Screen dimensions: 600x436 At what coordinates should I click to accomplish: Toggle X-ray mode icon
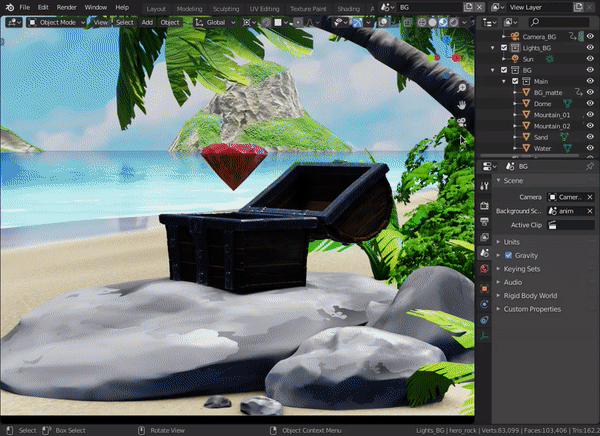408,23
